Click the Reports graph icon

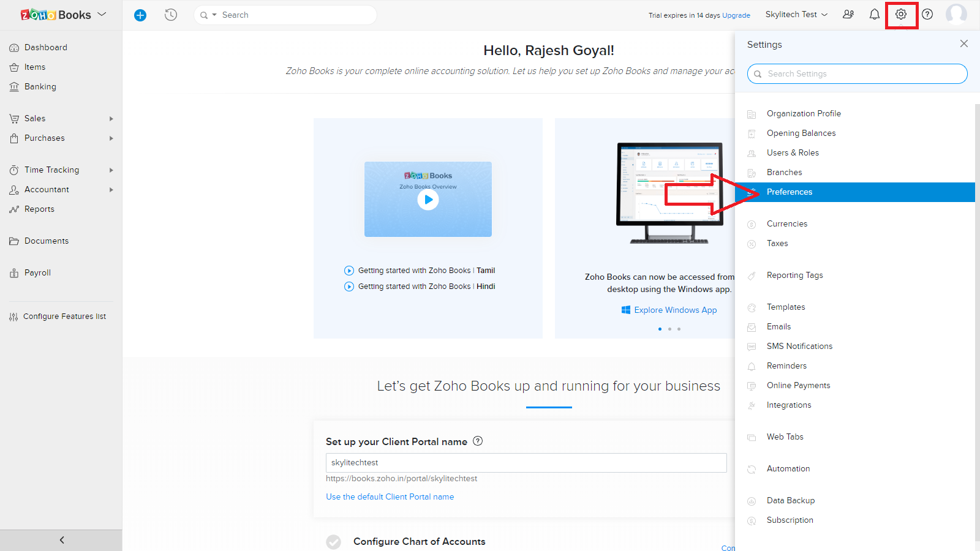(14, 209)
